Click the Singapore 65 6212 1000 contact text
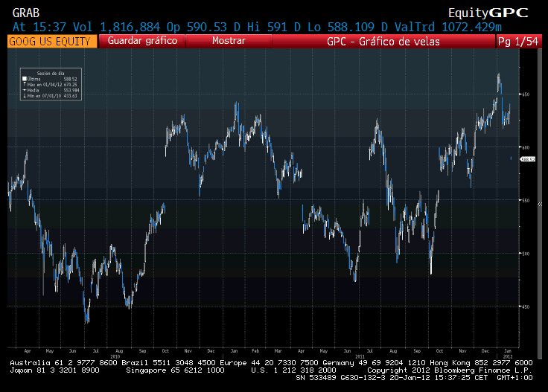 (175, 370)
